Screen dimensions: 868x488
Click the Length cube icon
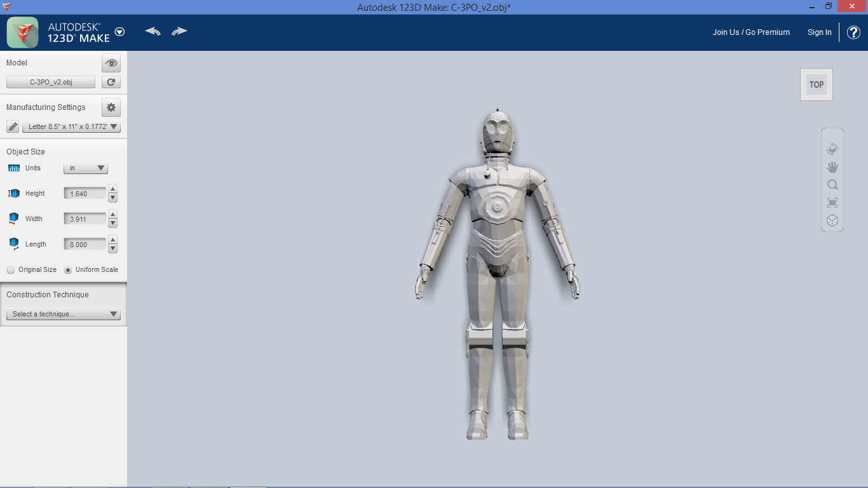point(14,244)
